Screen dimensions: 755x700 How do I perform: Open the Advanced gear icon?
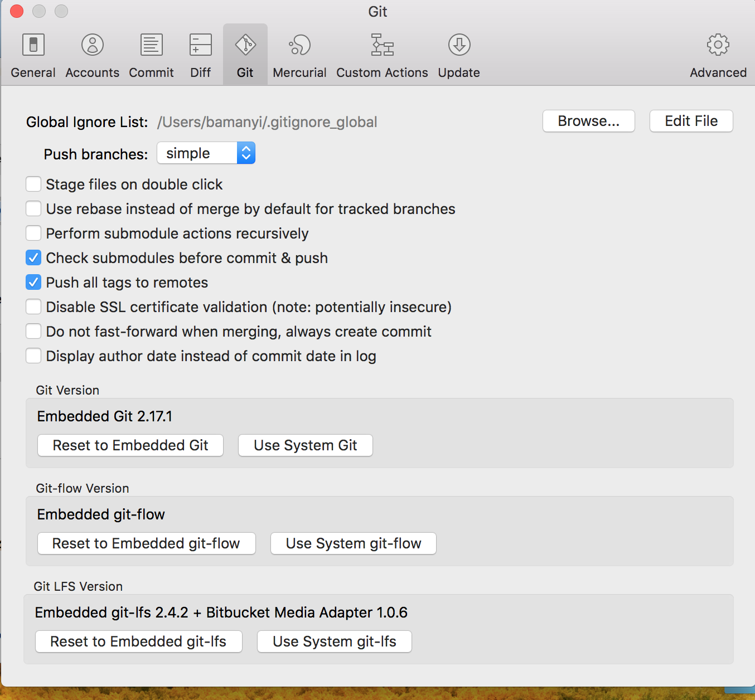(718, 45)
